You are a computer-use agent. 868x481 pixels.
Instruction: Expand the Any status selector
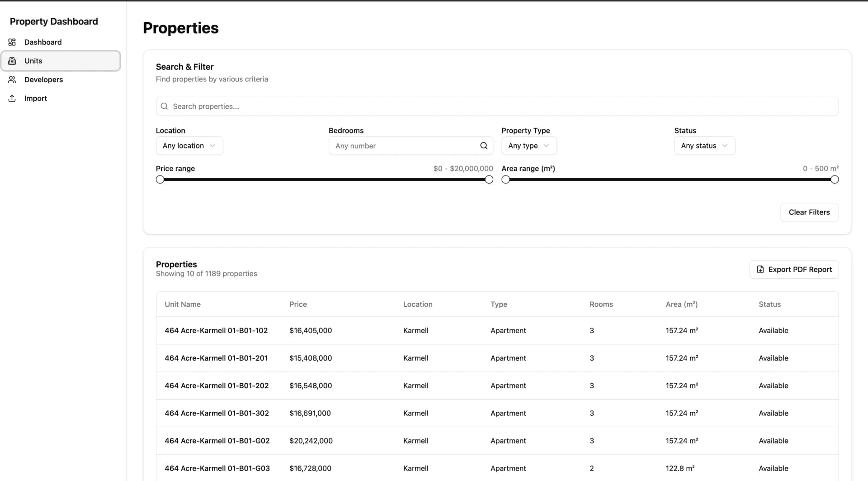pyautogui.click(x=704, y=145)
